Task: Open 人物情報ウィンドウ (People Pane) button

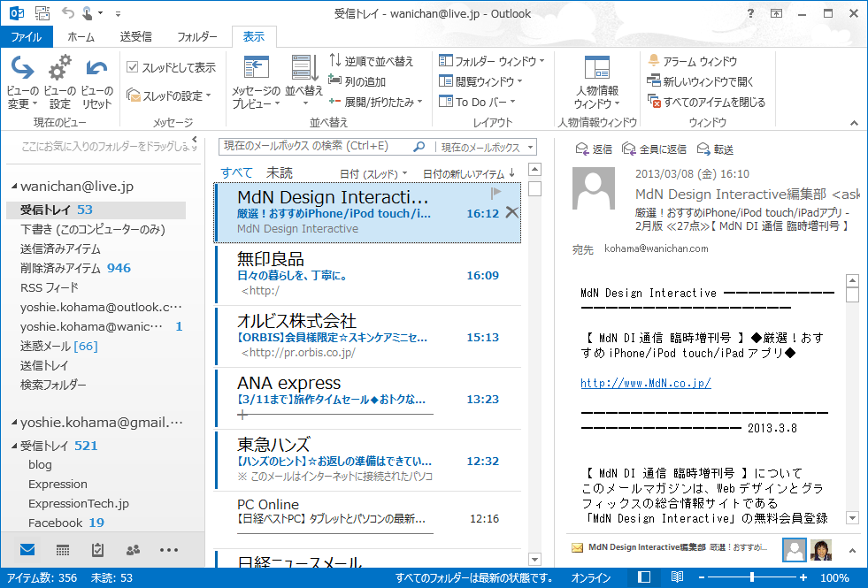Action: pos(596,82)
